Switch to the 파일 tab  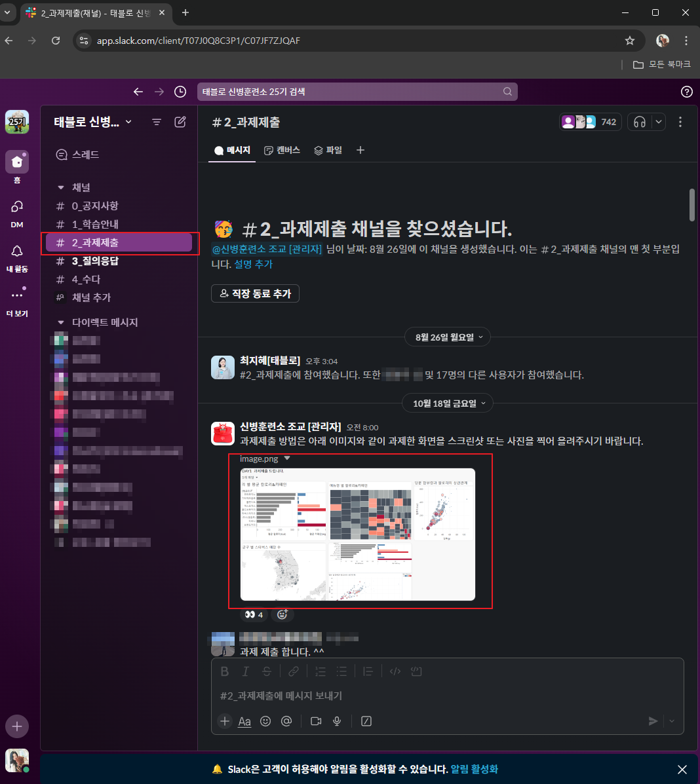point(328,150)
